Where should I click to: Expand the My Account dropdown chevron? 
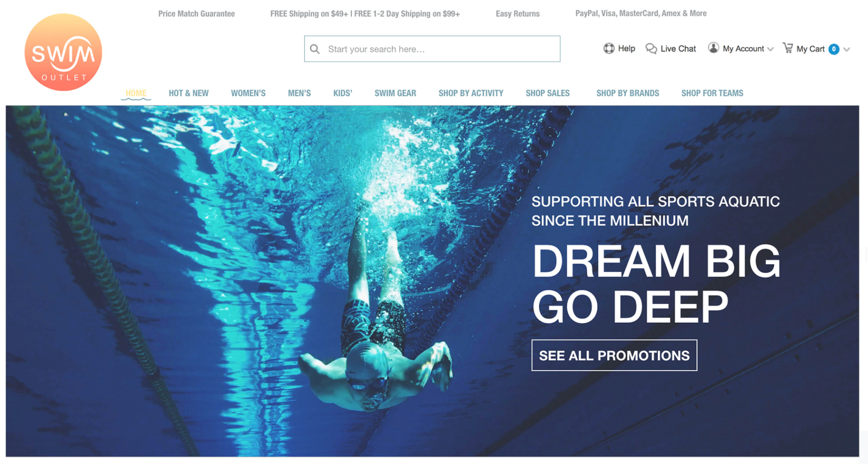[770, 49]
